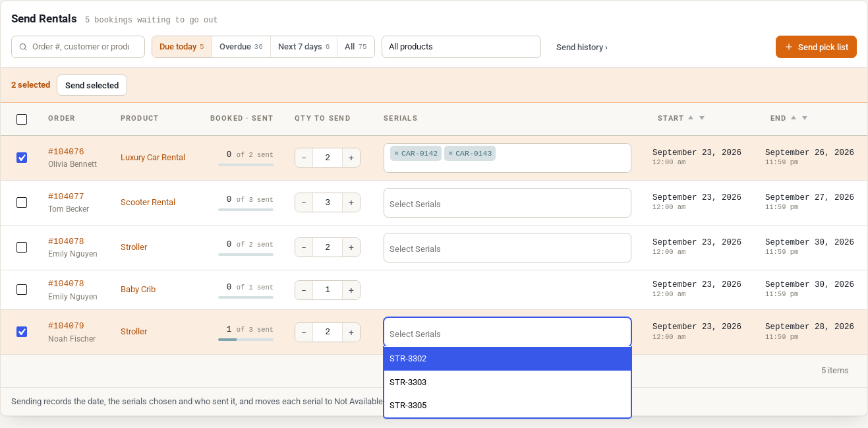Open the Send history link
Image resolution: width=868 pixels, height=428 pixels.
tap(582, 47)
